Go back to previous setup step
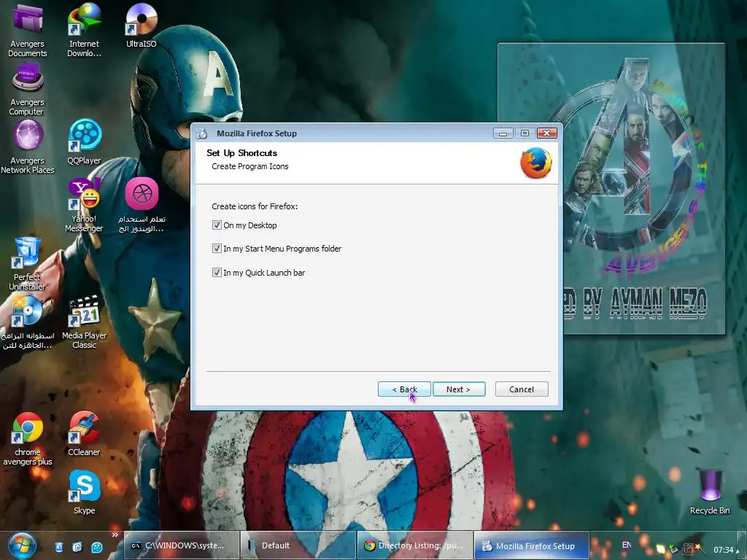Viewport: 747px width, 560px height. 404,389
